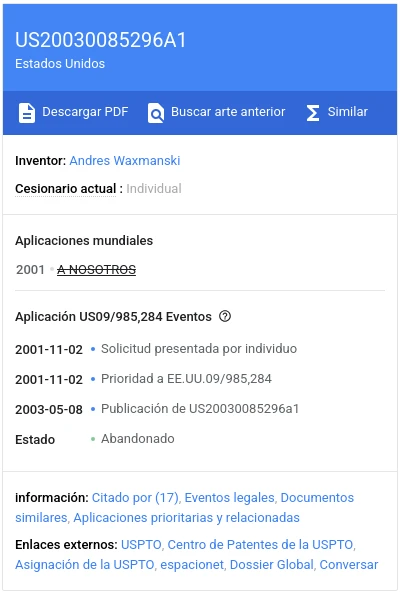This screenshot has width=400, height=595.
Task: Open the Eventos help question-mark icon
Action: click(225, 316)
